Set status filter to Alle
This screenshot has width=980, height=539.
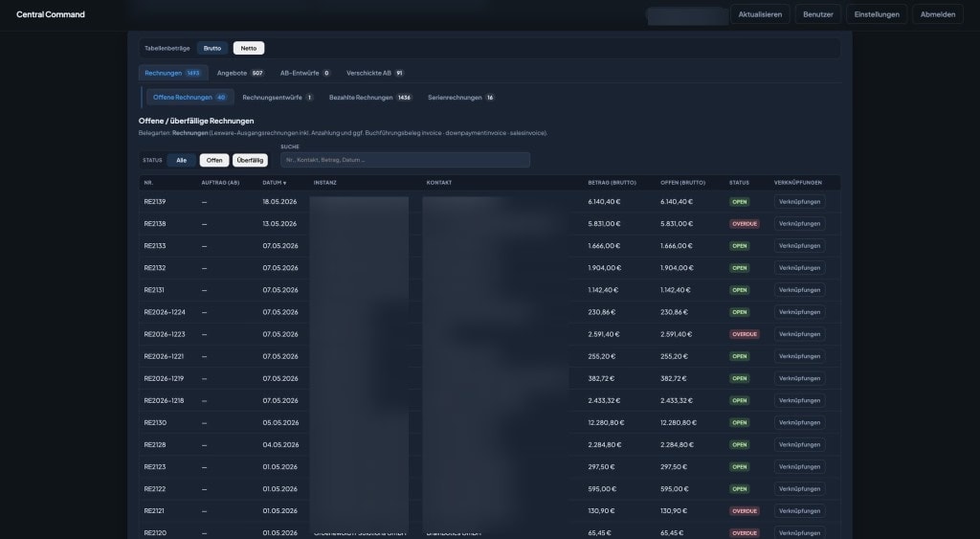181,160
